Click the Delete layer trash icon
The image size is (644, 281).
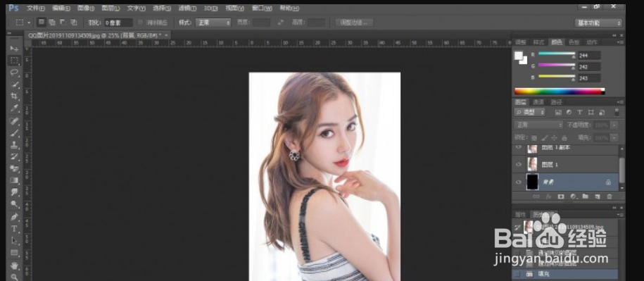pyautogui.click(x=610, y=196)
